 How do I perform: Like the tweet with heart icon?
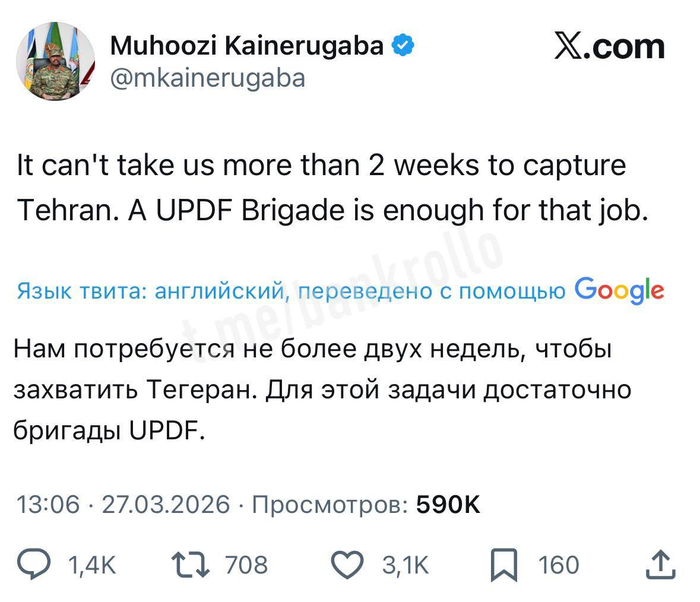tap(346, 564)
